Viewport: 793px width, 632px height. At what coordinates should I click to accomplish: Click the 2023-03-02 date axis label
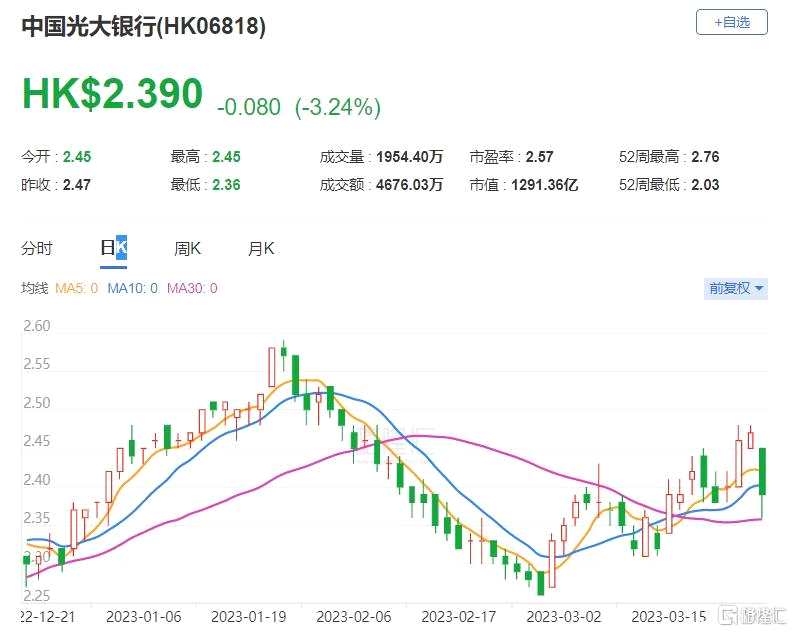(564, 617)
